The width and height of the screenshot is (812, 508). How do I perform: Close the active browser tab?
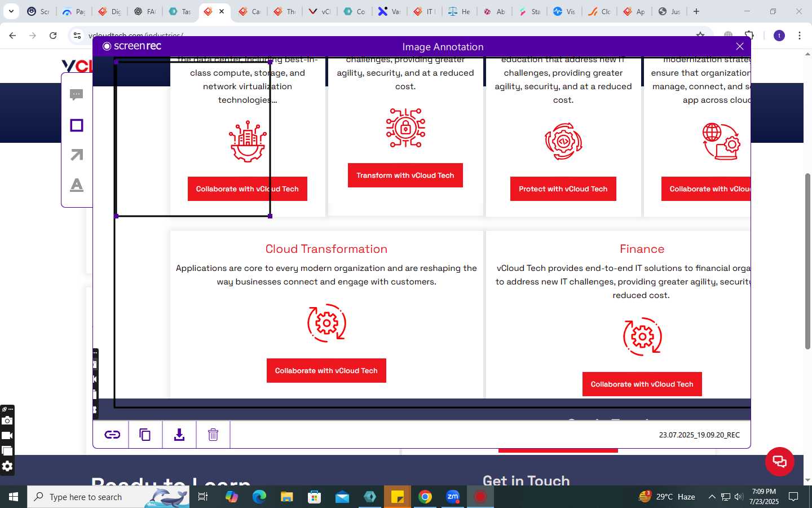(x=222, y=11)
